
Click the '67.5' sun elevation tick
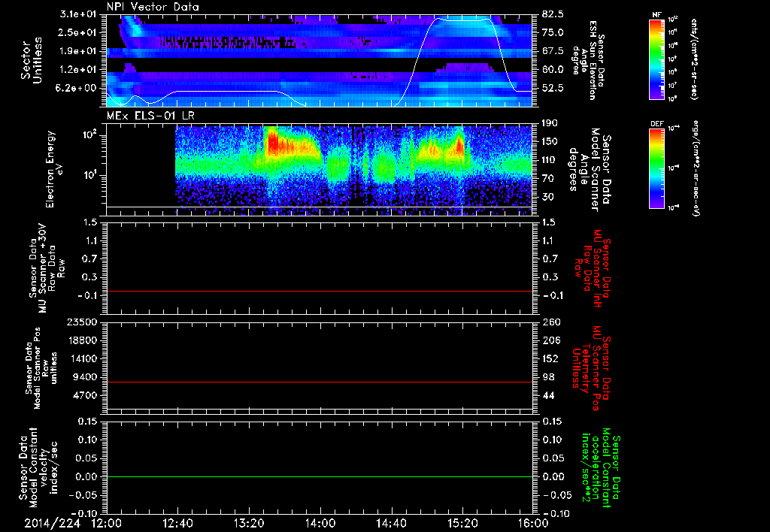(x=553, y=51)
